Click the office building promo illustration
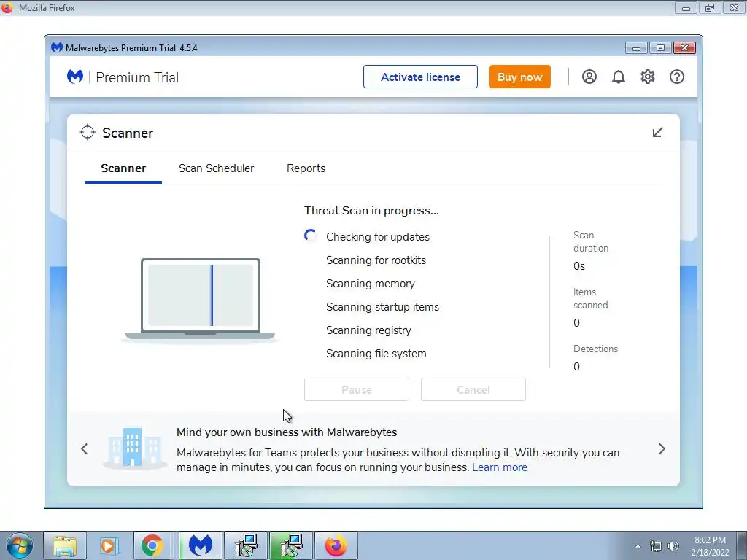The height and width of the screenshot is (560, 747). pyautogui.click(x=134, y=448)
